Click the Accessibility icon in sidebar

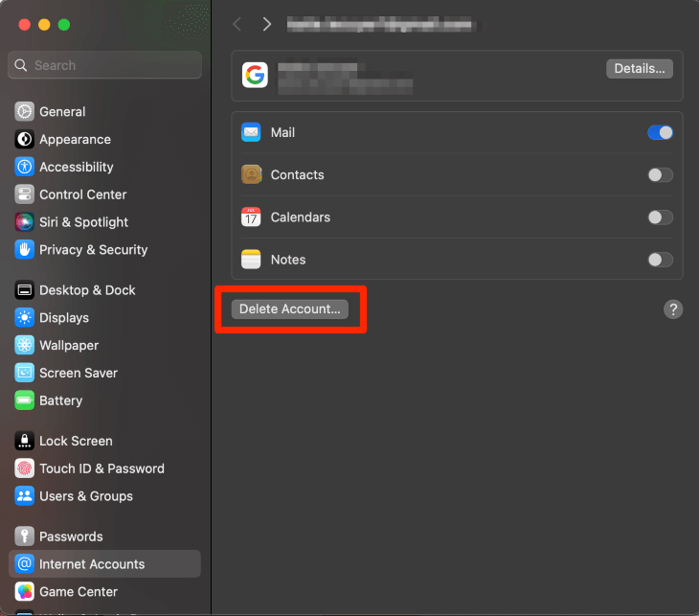click(x=25, y=167)
